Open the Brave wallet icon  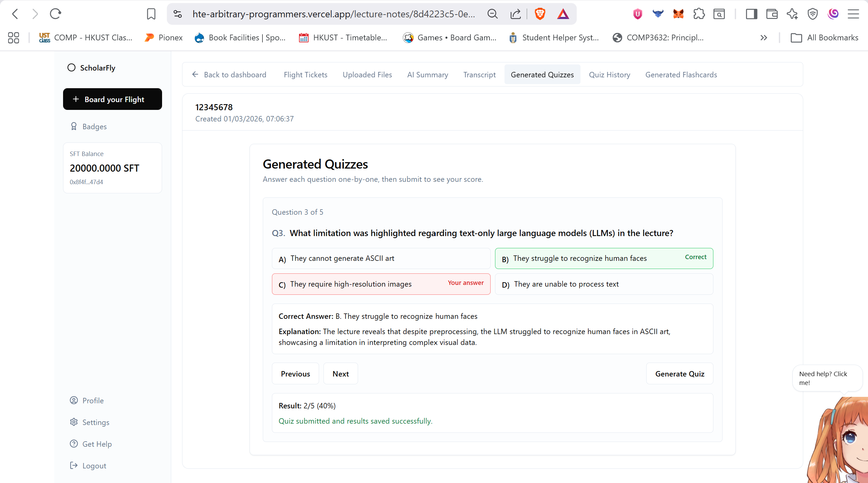[x=772, y=14]
